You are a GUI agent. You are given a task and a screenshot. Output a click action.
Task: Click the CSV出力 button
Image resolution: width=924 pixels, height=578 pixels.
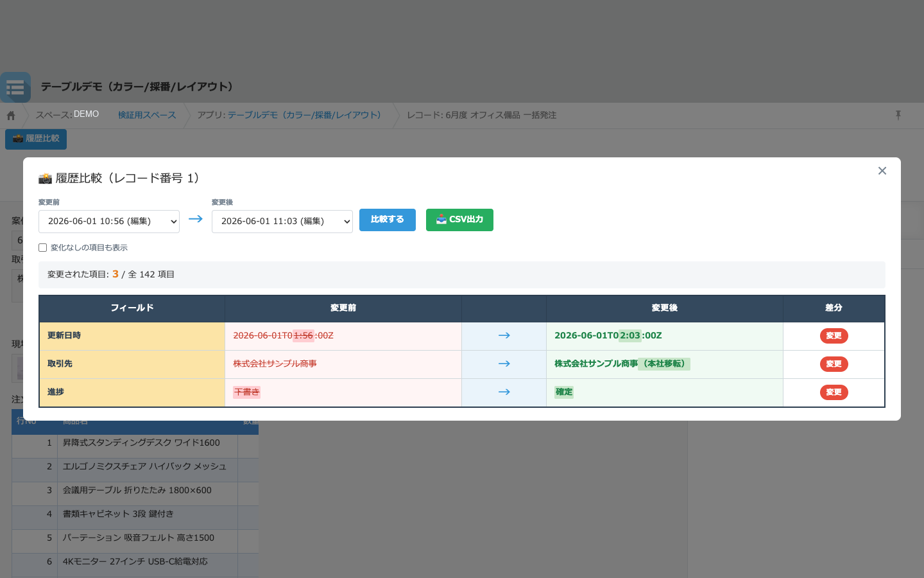coord(459,220)
